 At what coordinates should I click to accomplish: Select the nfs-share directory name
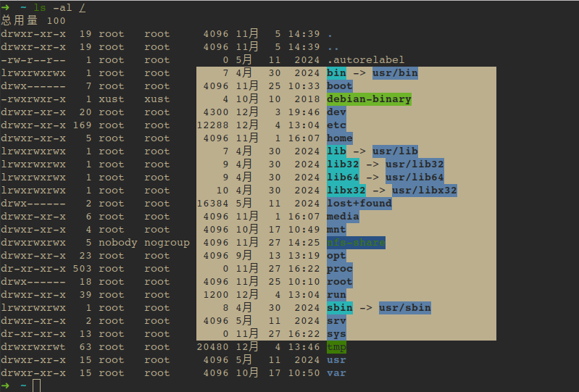point(356,243)
